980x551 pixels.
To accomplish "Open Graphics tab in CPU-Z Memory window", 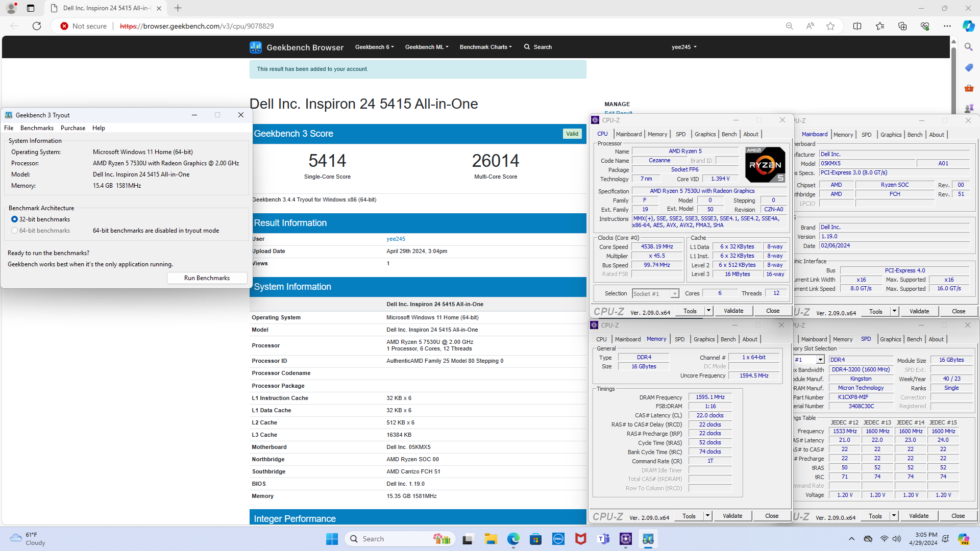I will (x=704, y=339).
